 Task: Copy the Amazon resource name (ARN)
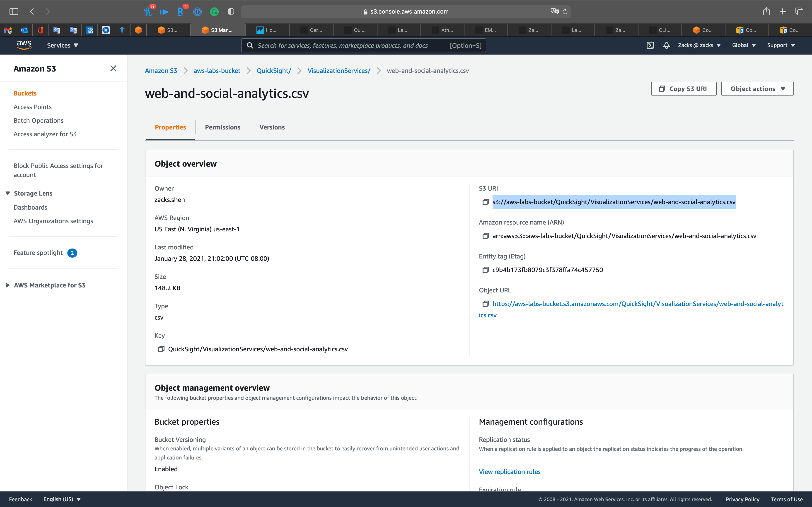click(486, 236)
